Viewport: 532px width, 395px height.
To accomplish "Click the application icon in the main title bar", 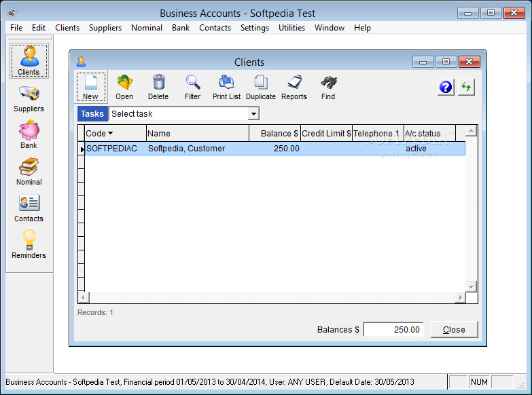I will coord(12,13).
